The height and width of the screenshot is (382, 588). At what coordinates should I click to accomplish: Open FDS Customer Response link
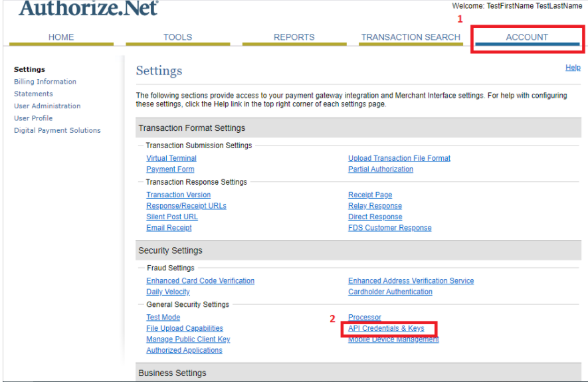pyautogui.click(x=390, y=228)
